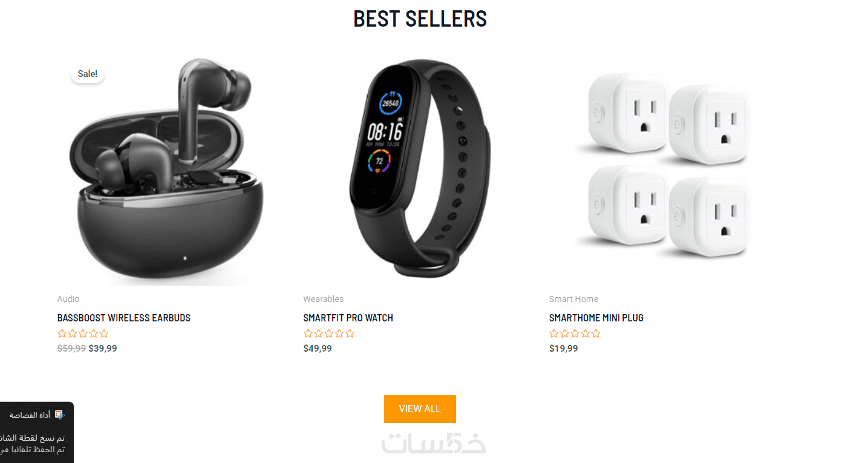
Task: Open the Audio category link
Action: point(68,299)
